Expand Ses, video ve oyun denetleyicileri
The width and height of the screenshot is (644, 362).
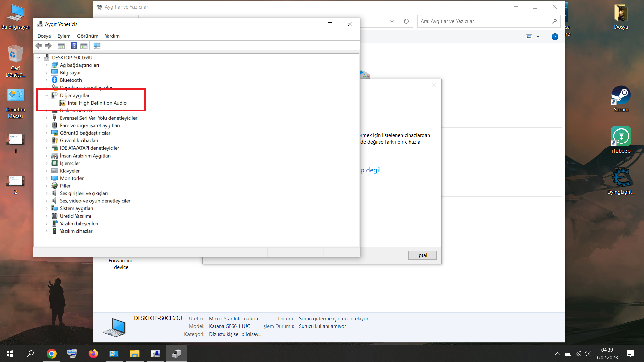click(x=47, y=201)
